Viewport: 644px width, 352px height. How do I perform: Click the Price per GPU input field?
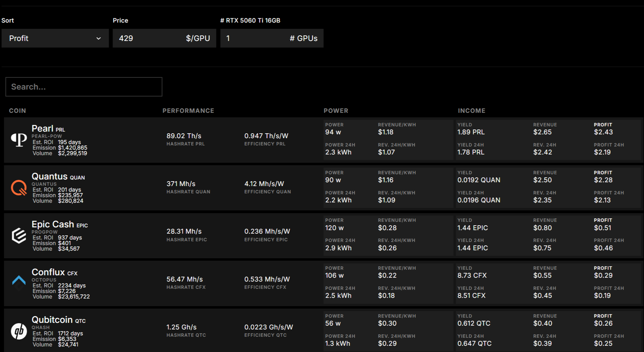point(164,38)
